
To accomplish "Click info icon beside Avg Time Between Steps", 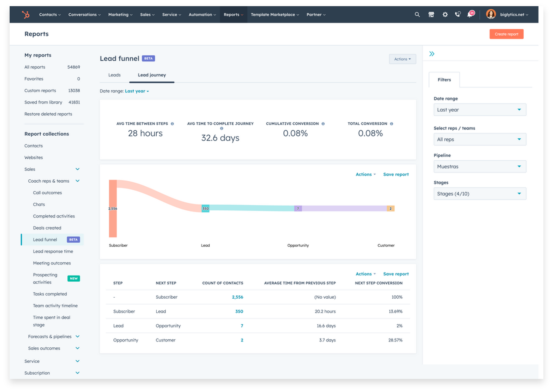I will (172, 124).
